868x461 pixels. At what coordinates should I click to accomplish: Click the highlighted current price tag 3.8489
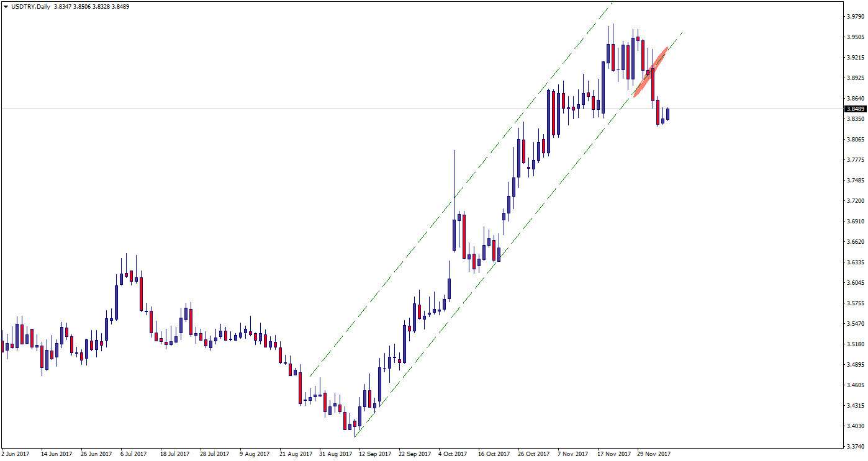click(x=854, y=109)
